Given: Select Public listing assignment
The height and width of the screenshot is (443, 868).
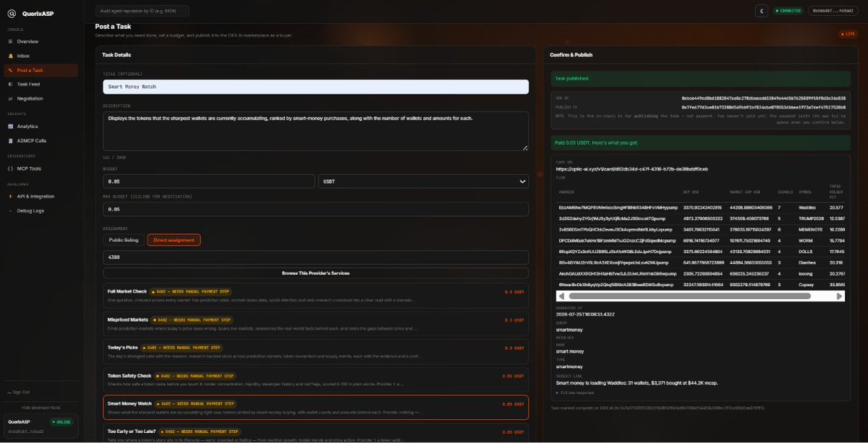Looking at the screenshot, I should click(x=123, y=240).
